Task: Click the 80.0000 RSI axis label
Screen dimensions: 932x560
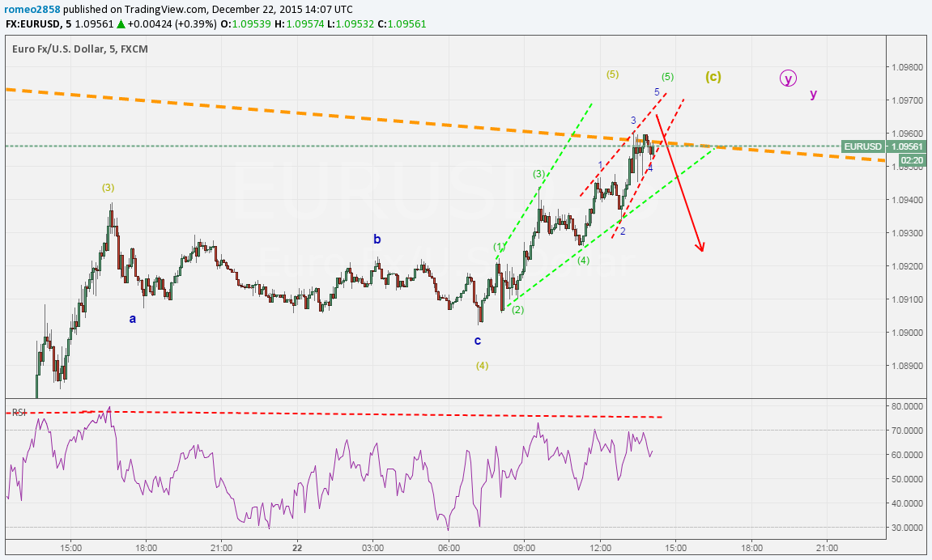Action: coord(908,406)
